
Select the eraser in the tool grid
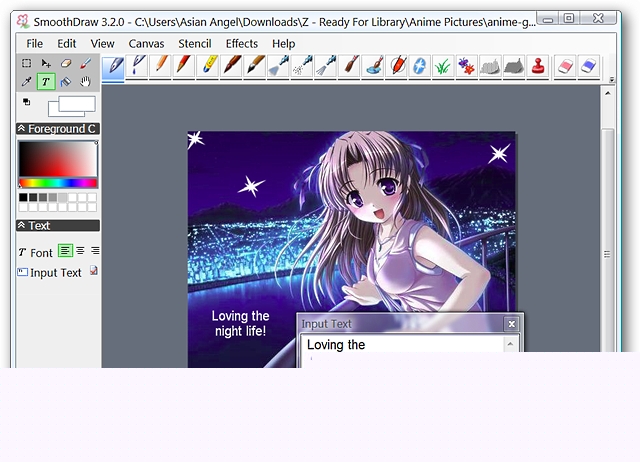tap(66, 63)
